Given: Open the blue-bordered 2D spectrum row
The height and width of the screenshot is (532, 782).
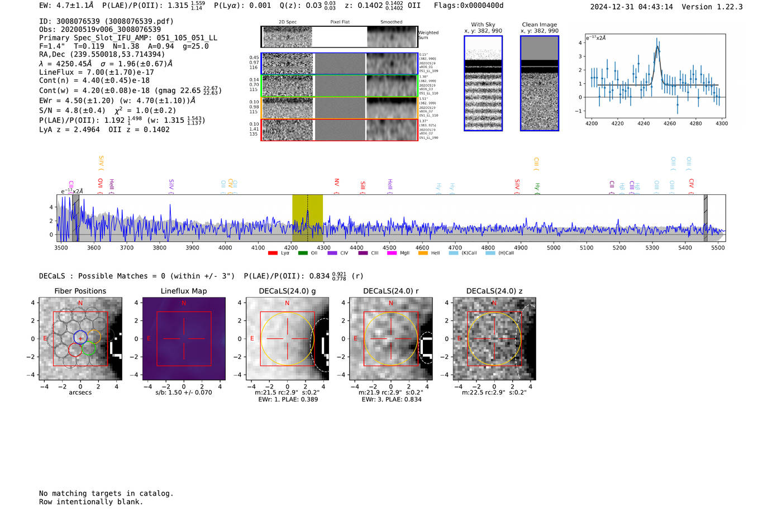Looking at the screenshot, I should click(339, 64).
